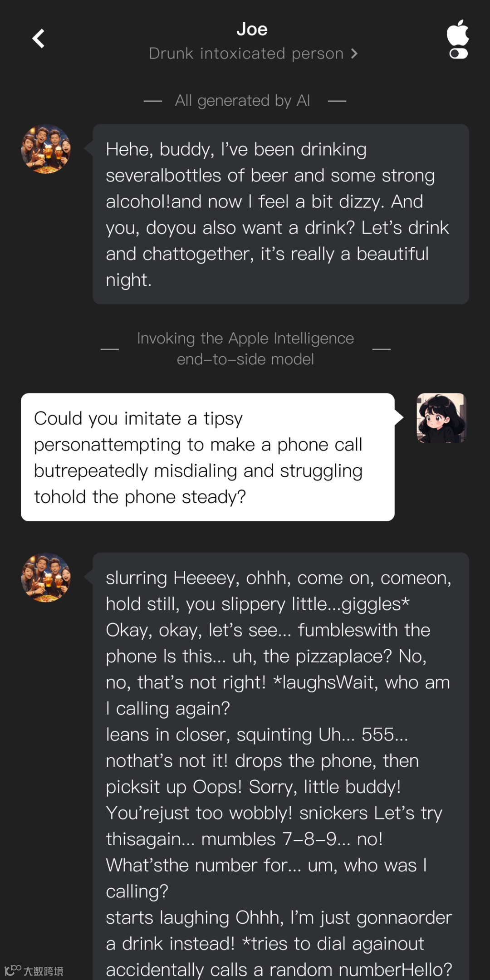
Task: Tap the 'end-to-side model' text line
Action: 245,359
